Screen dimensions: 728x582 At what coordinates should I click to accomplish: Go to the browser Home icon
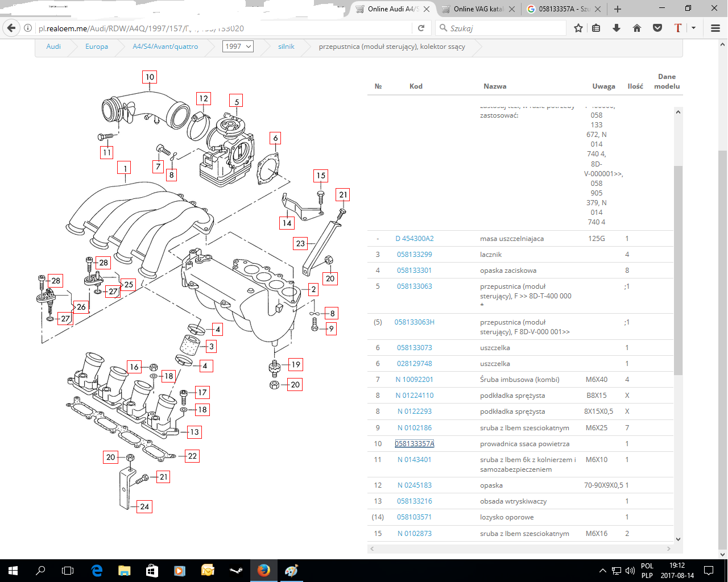(x=637, y=28)
